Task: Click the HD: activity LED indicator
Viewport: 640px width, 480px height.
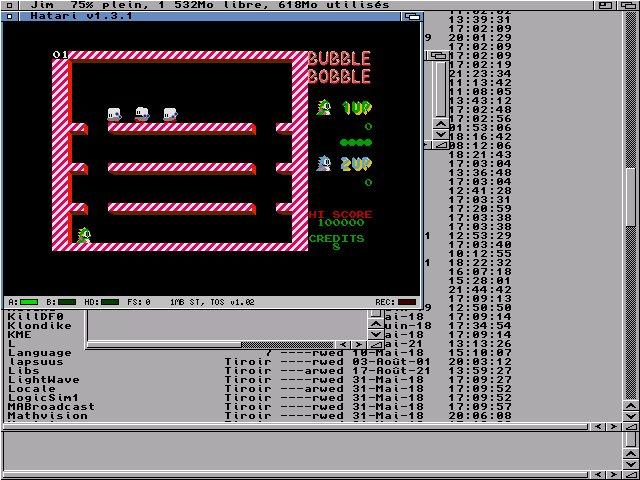Action: (110, 302)
